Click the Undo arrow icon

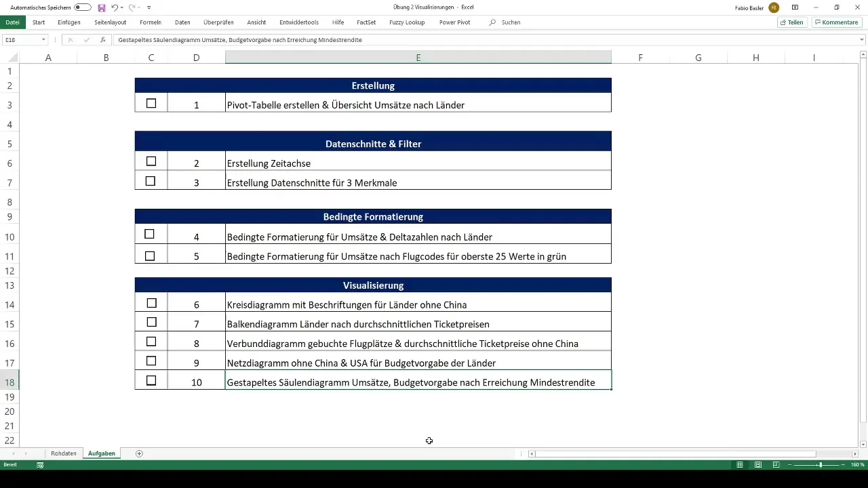(x=115, y=7)
